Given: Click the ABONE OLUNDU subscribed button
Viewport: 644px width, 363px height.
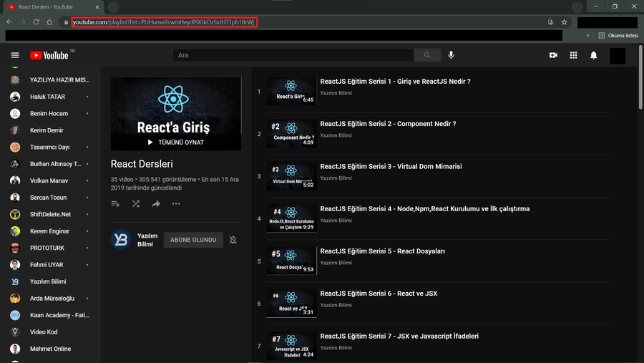Looking at the screenshot, I should (x=193, y=240).
